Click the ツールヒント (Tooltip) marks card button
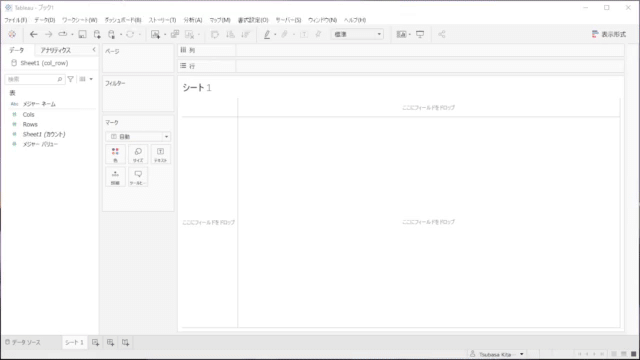 click(138, 177)
